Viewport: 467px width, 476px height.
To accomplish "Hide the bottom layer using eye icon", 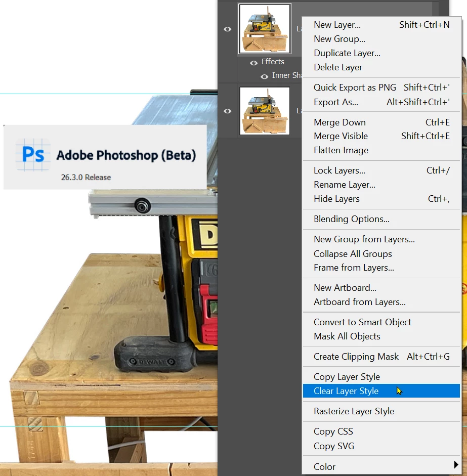I will point(227,111).
